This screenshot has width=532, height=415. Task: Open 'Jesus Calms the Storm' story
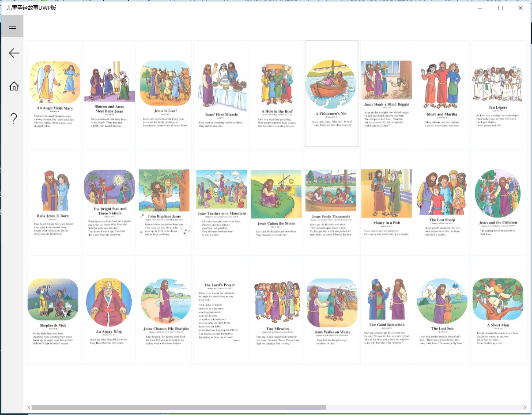click(x=276, y=202)
